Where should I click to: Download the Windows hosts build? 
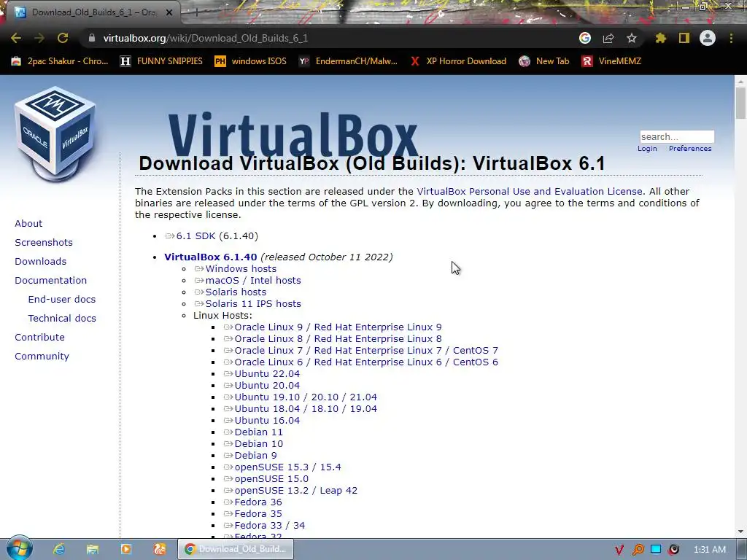tap(241, 269)
